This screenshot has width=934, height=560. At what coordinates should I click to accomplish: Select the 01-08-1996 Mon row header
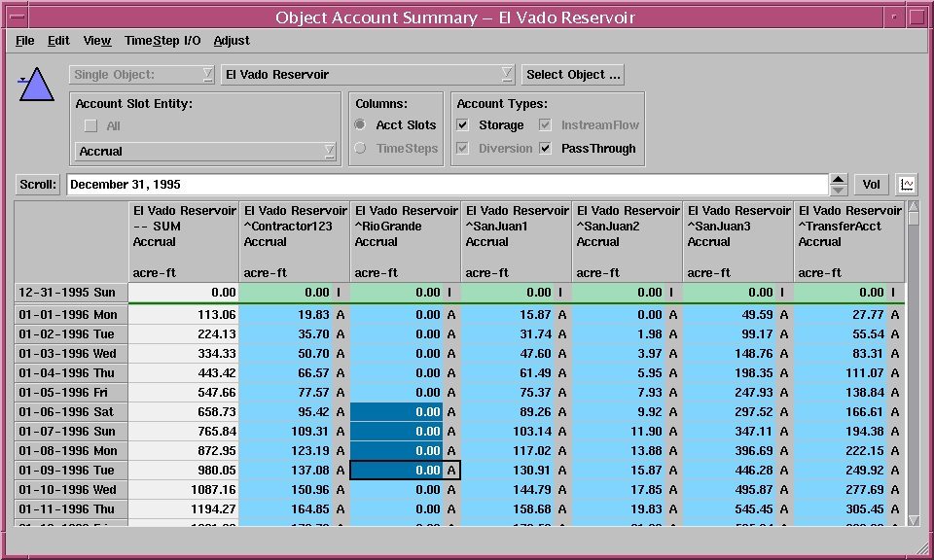click(71, 451)
